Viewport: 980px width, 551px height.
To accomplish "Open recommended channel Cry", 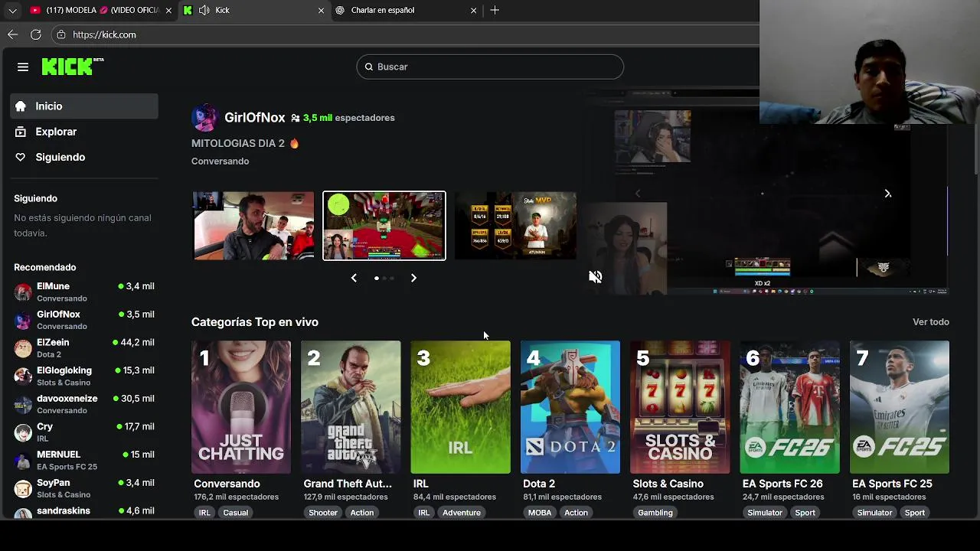I will (84, 432).
